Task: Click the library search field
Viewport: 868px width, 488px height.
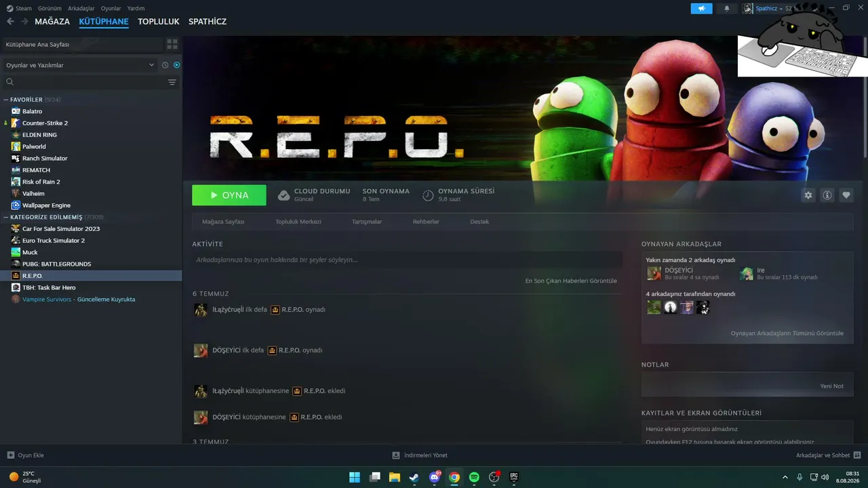Action: tap(85, 82)
